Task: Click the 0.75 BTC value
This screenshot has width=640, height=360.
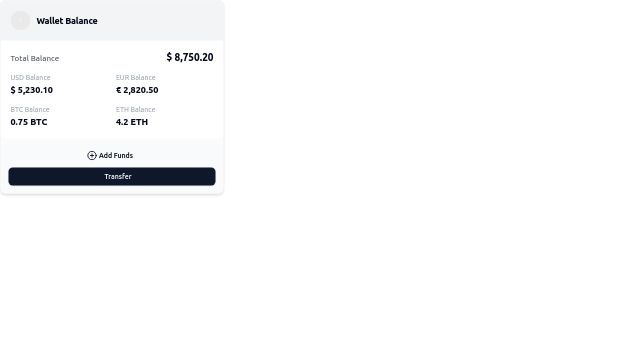Action: click(x=29, y=122)
